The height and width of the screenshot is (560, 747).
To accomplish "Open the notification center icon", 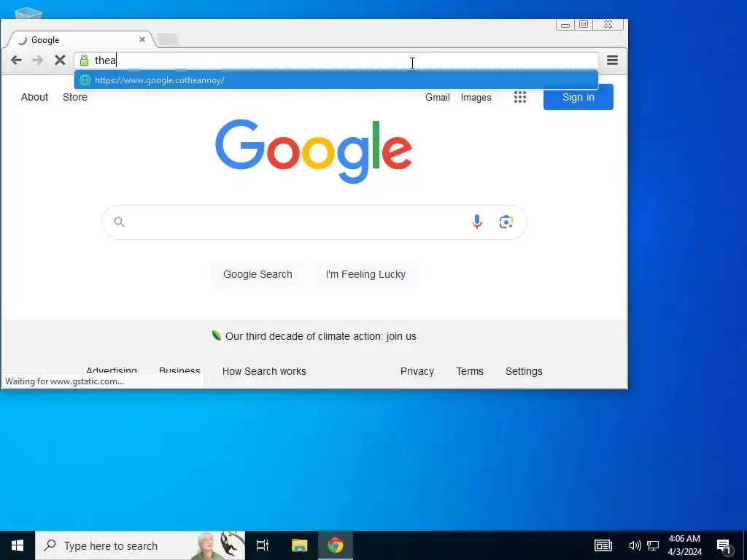I will tap(724, 547).
